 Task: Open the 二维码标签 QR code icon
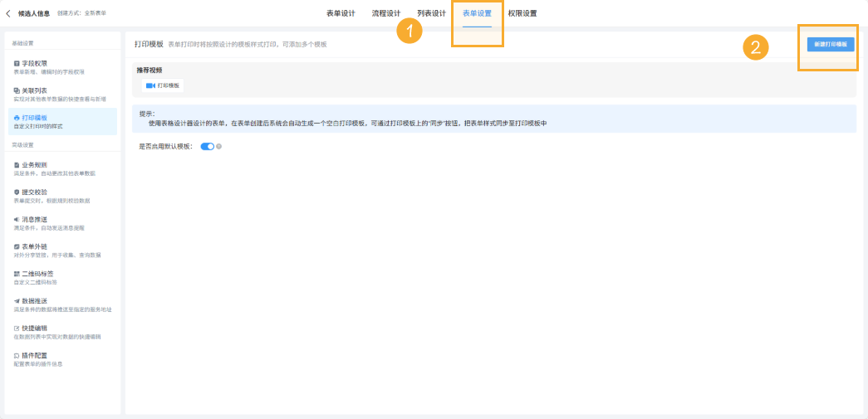tap(17, 274)
